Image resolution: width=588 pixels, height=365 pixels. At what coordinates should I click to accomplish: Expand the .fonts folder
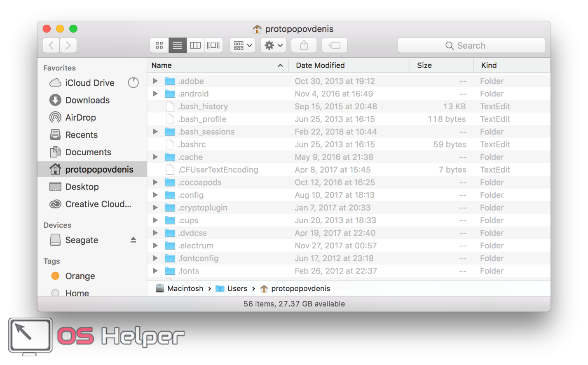[155, 271]
